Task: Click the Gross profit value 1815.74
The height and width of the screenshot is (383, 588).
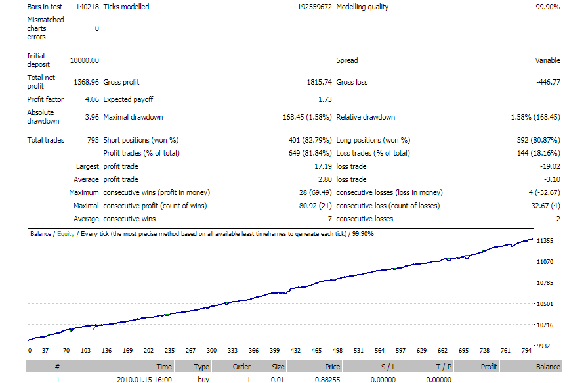Action: (319, 82)
